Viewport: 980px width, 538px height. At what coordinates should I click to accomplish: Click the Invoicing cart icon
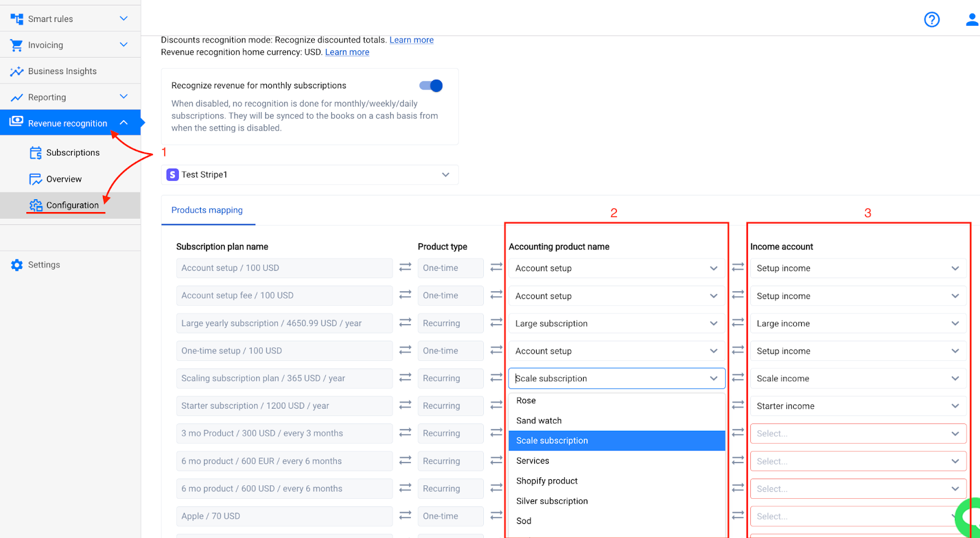point(17,45)
